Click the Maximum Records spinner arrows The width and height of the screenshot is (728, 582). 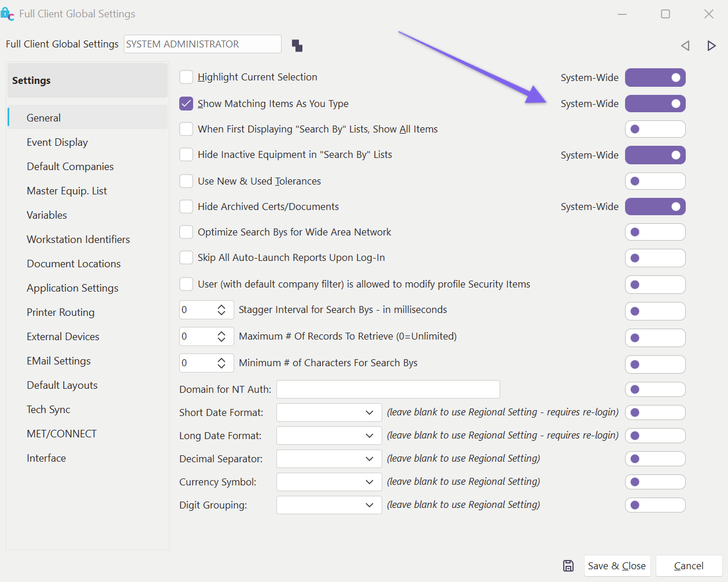coord(221,337)
